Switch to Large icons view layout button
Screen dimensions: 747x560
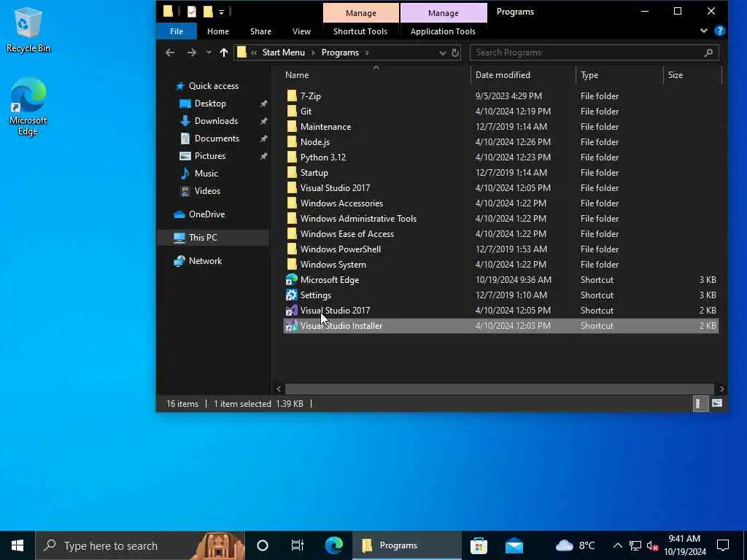tap(716, 404)
